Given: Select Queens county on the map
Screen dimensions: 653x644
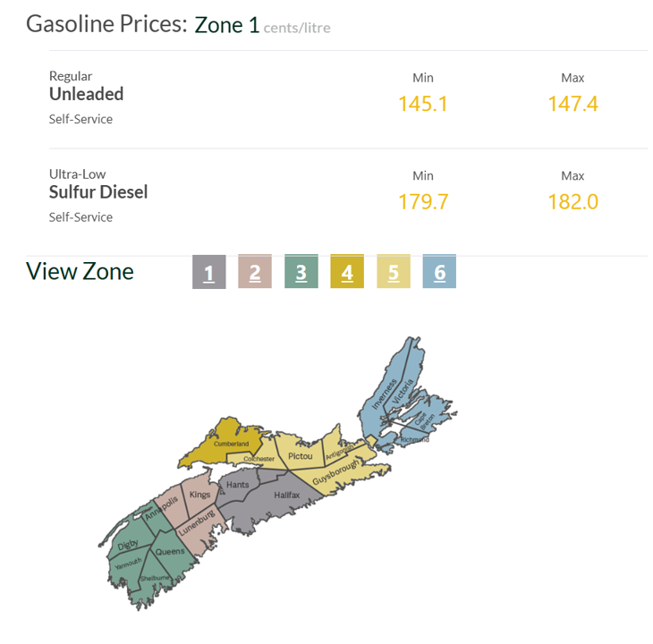Looking at the screenshot, I should coord(169,551).
